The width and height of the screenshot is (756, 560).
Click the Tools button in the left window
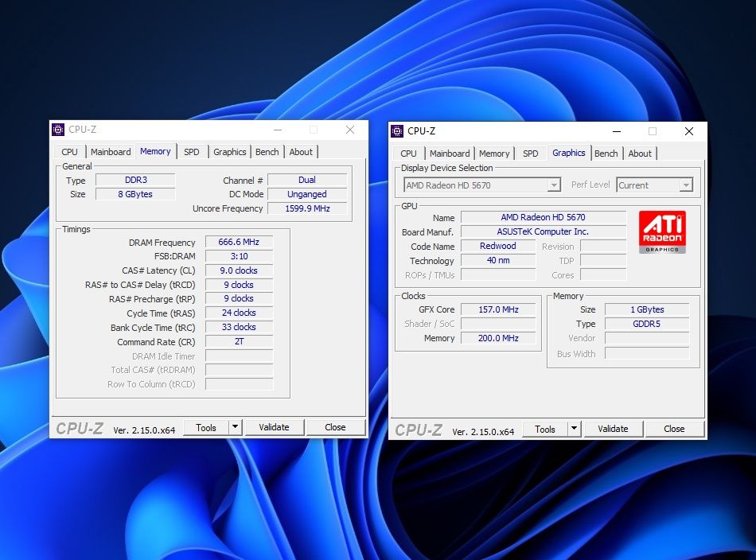[206, 427]
